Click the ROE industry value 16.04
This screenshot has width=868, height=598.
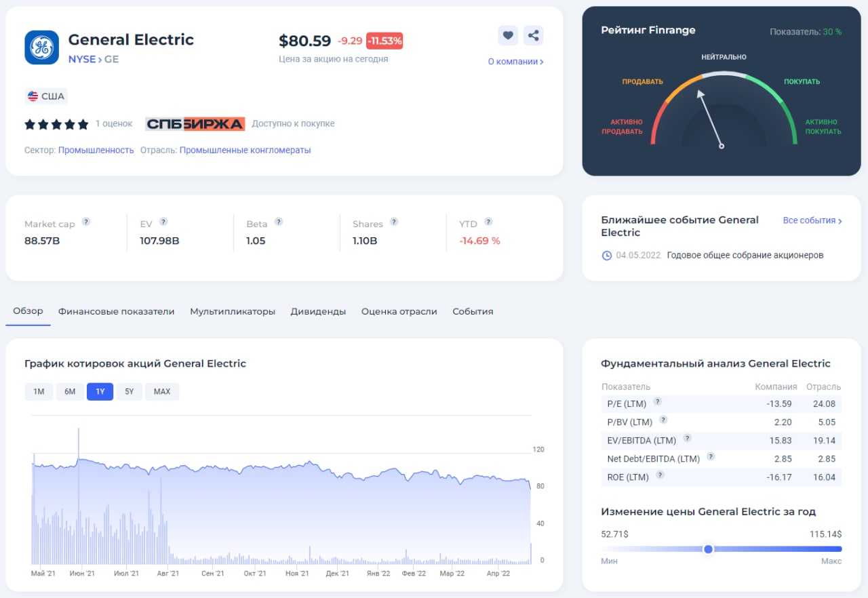pos(823,477)
